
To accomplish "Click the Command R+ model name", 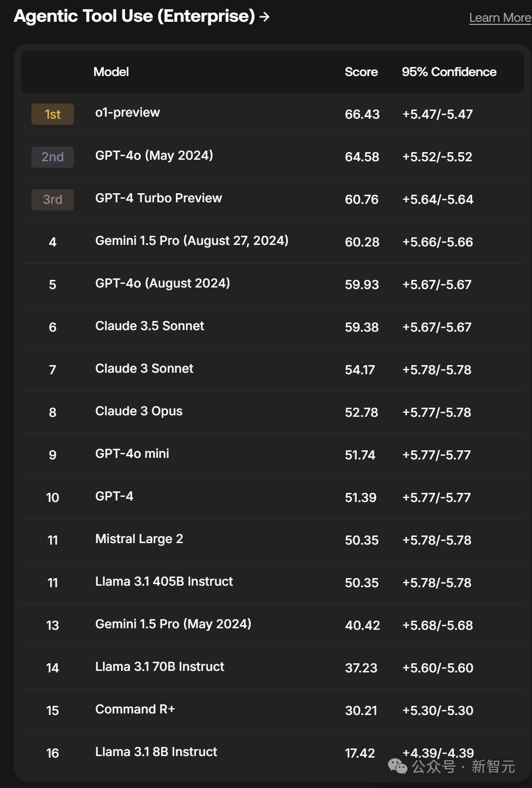I will [x=135, y=709].
